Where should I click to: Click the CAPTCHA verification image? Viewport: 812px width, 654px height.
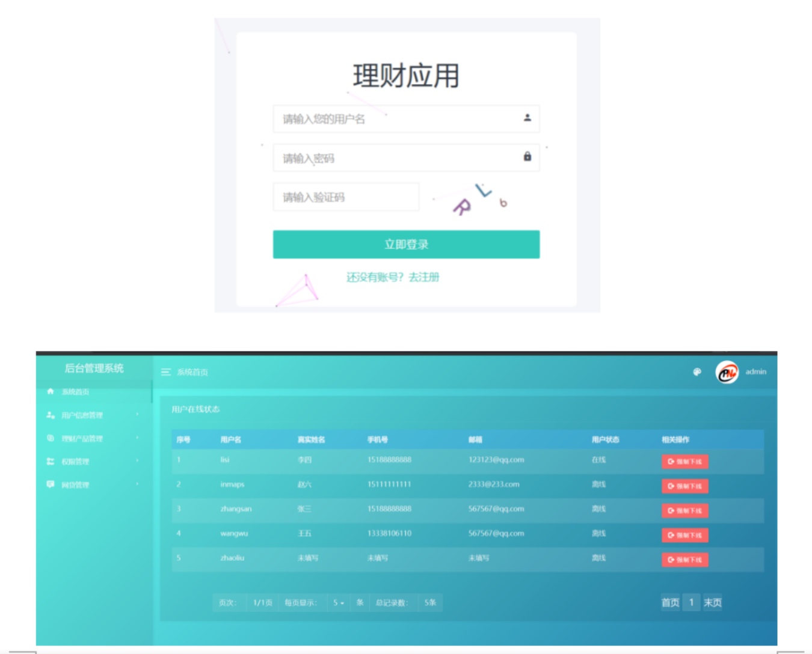[x=479, y=198]
